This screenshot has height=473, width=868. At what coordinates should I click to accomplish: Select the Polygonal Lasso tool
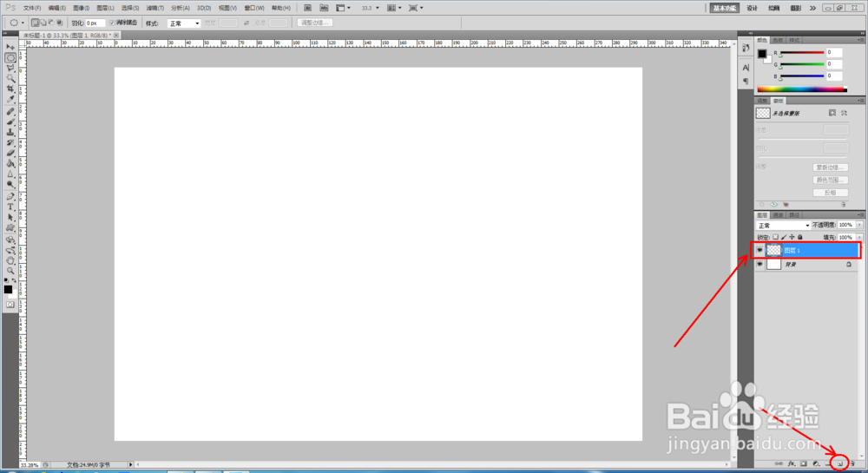click(10, 68)
